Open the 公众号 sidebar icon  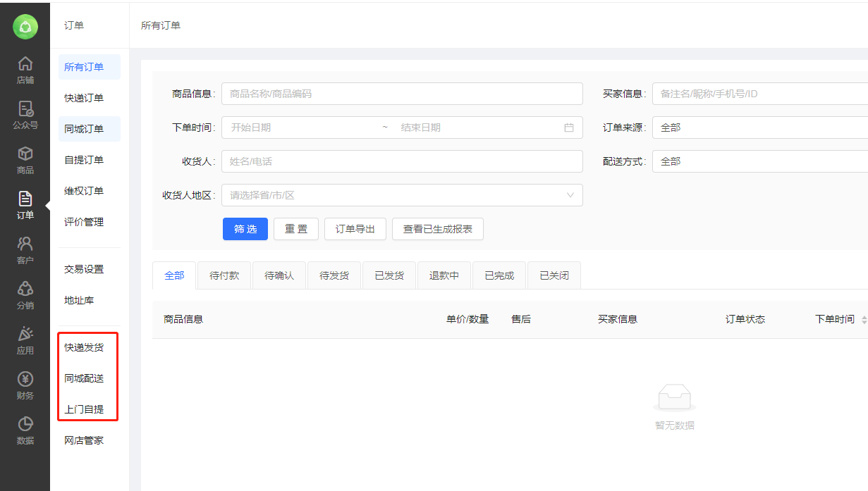[25, 115]
